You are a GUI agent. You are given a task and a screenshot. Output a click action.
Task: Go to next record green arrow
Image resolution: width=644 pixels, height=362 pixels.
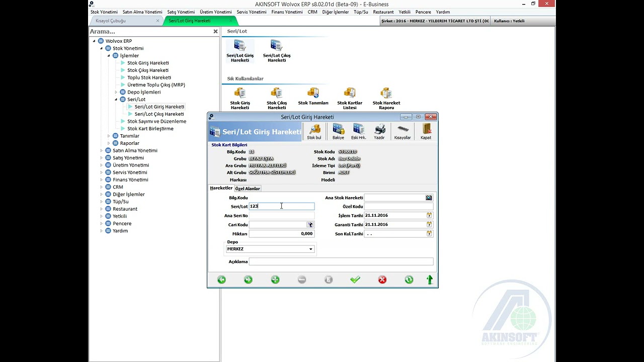click(x=248, y=280)
